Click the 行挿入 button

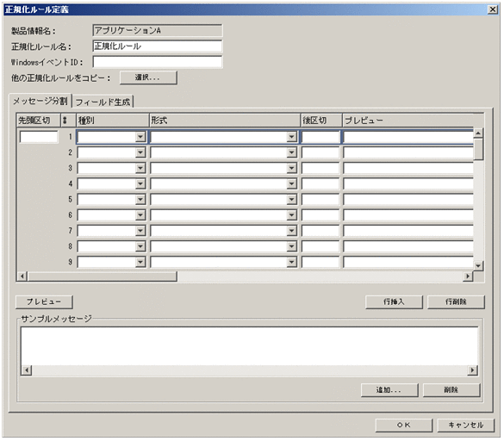pos(394,301)
